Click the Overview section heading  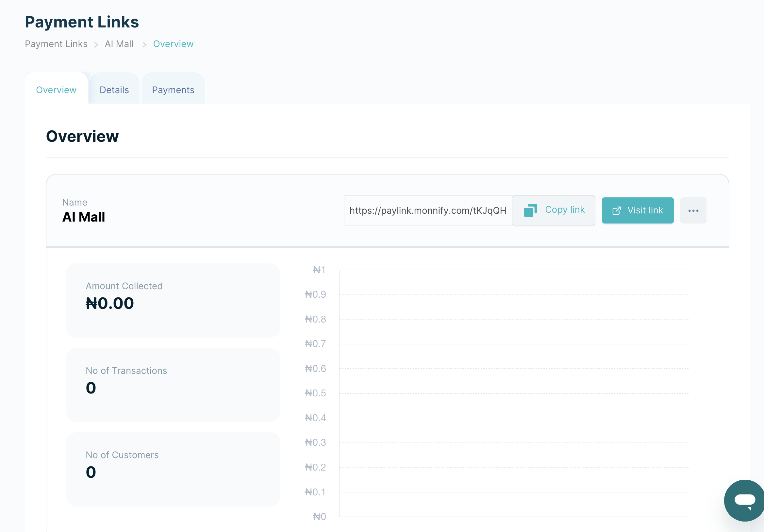click(x=82, y=136)
